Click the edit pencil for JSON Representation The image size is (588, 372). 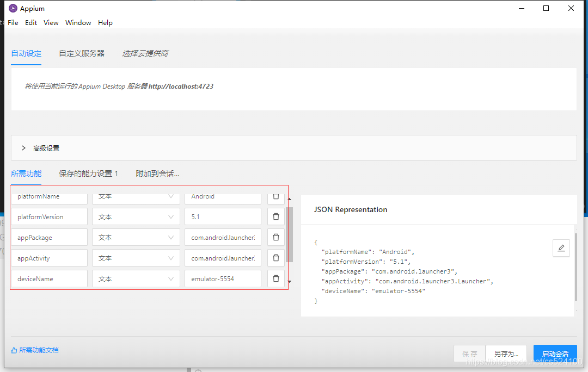pyautogui.click(x=561, y=248)
